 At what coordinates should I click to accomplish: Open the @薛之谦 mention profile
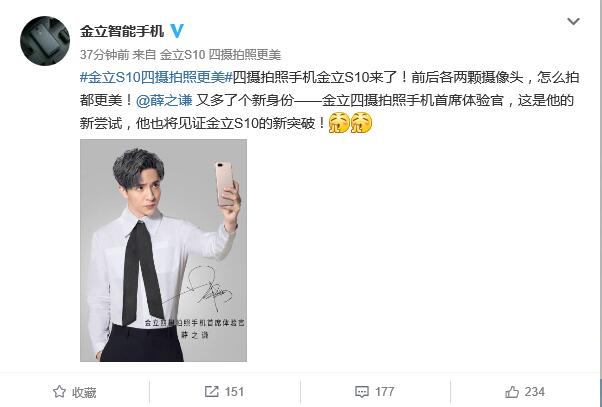(x=164, y=101)
